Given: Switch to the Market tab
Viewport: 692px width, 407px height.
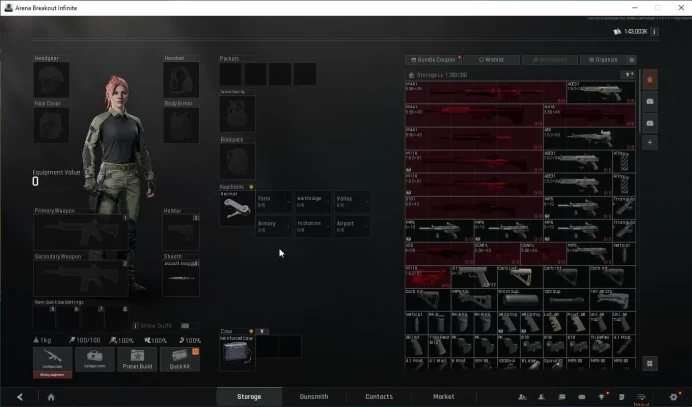Looking at the screenshot, I should point(444,396).
